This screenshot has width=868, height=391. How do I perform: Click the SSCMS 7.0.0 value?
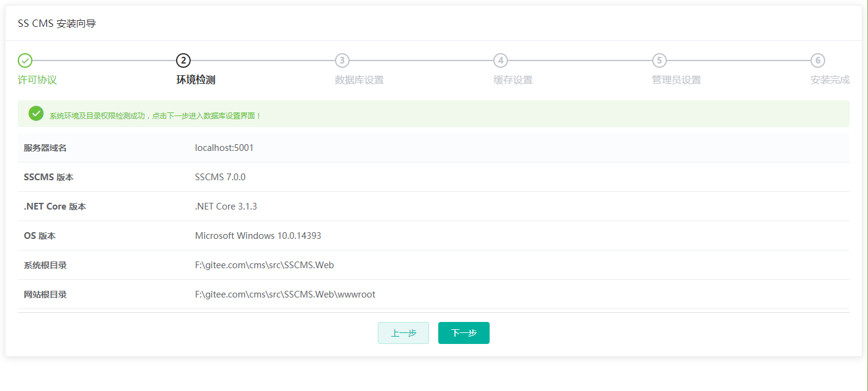coord(220,177)
